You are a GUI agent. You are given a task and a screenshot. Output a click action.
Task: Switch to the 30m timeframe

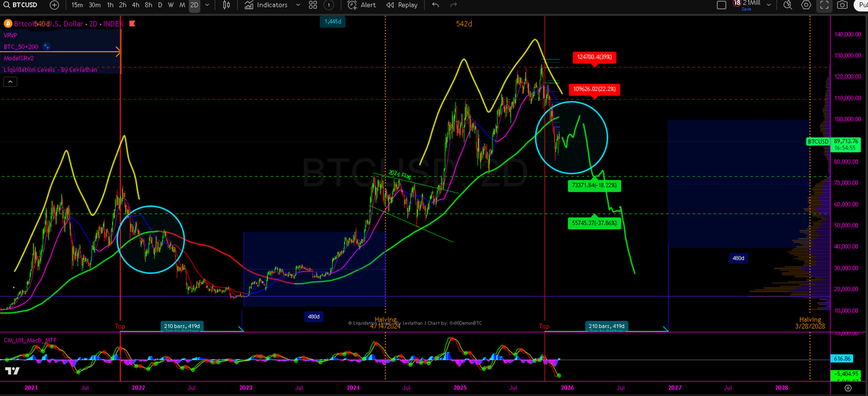(94, 5)
